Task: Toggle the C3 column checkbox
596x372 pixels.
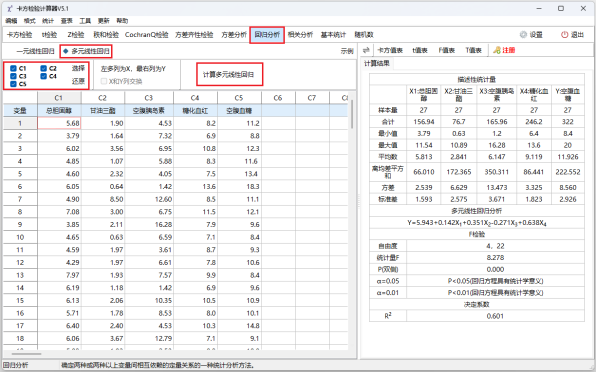Action: [13, 76]
